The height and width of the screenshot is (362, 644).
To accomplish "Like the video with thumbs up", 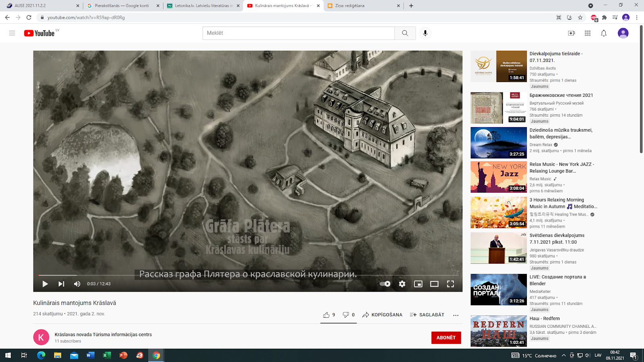I will [329, 315].
